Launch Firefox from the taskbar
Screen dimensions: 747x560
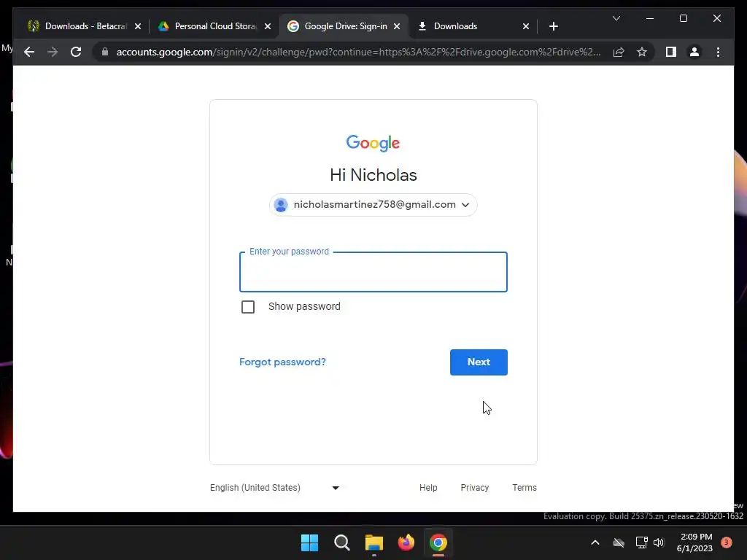pyautogui.click(x=406, y=542)
